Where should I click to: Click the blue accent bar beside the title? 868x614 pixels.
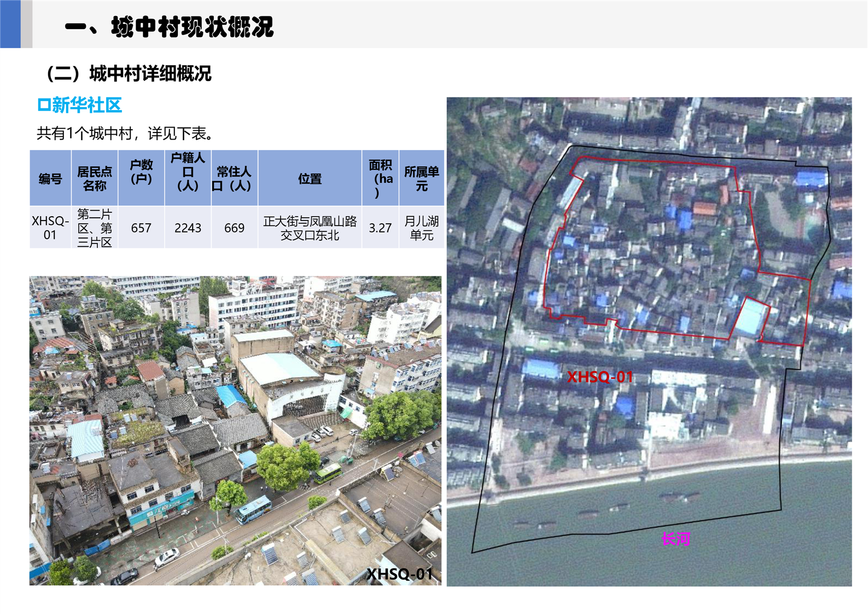click(x=10, y=24)
